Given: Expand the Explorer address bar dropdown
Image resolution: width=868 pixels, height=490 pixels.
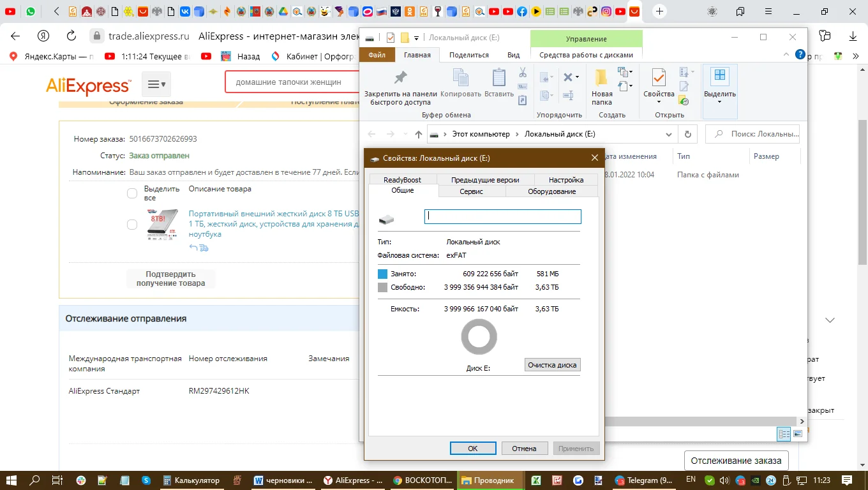Looking at the screenshot, I should [x=669, y=135].
